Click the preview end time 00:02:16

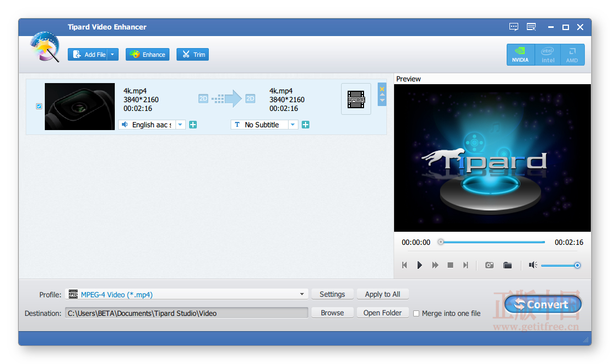569,242
